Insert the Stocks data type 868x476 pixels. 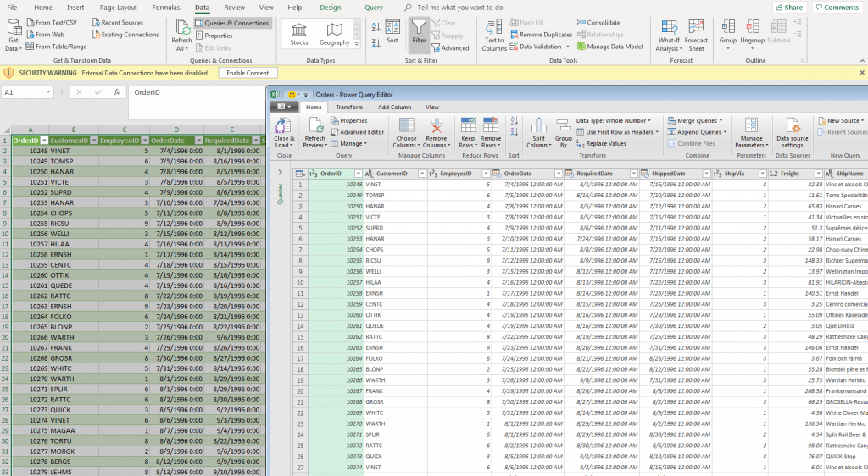point(299,34)
